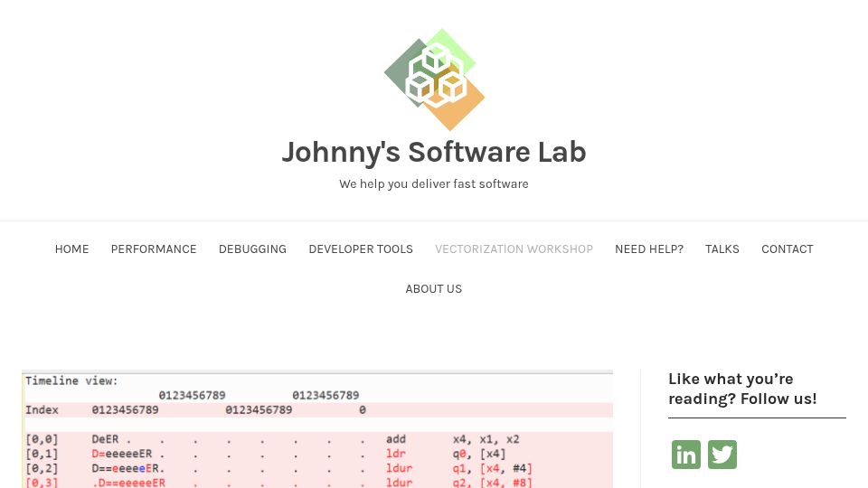The height and width of the screenshot is (488, 868).
Task: Open the Contact page
Action: pyautogui.click(x=788, y=249)
